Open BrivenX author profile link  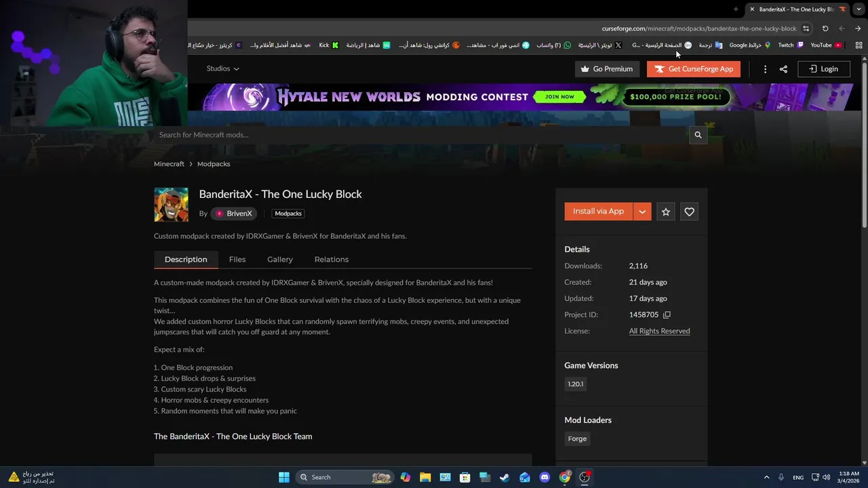click(x=234, y=213)
